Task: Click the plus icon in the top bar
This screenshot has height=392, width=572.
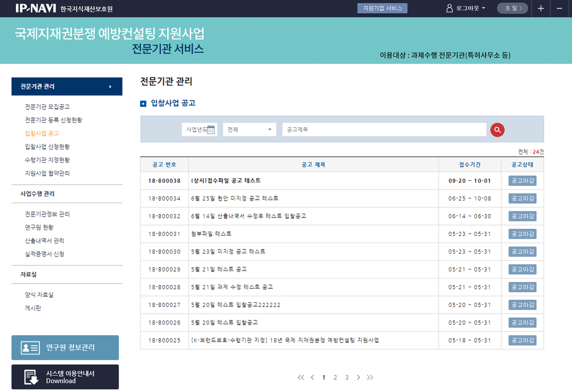Action: (541, 8)
